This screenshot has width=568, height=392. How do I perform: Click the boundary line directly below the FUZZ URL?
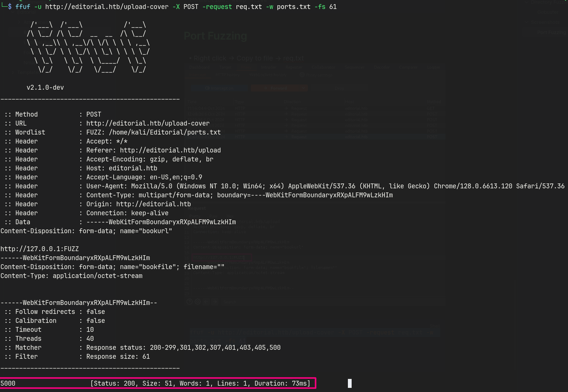pos(75,258)
